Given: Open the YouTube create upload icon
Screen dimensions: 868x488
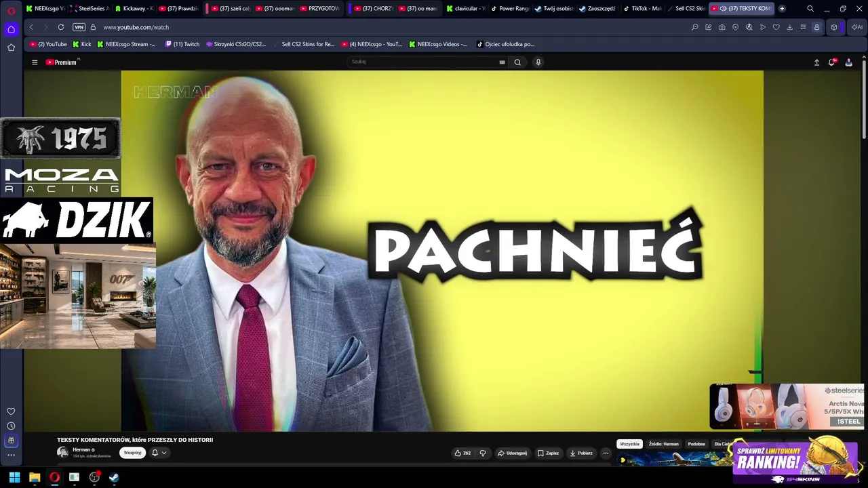Looking at the screenshot, I should [816, 62].
